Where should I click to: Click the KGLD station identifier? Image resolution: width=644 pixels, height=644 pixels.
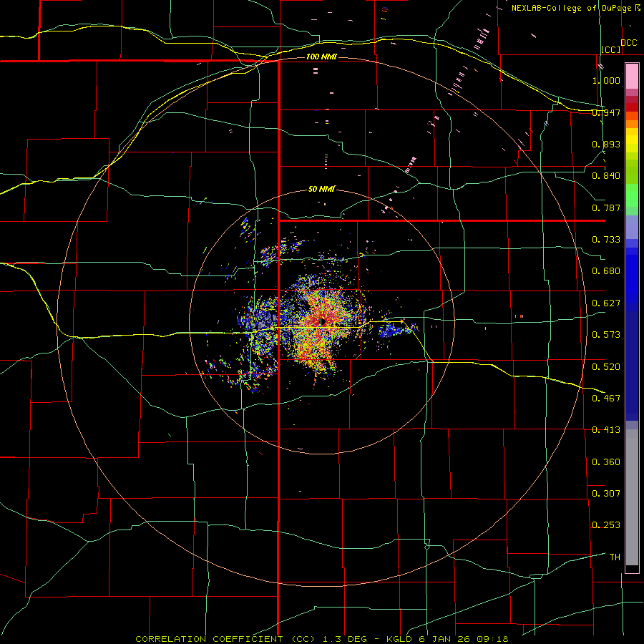pyautogui.click(x=401, y=639)
